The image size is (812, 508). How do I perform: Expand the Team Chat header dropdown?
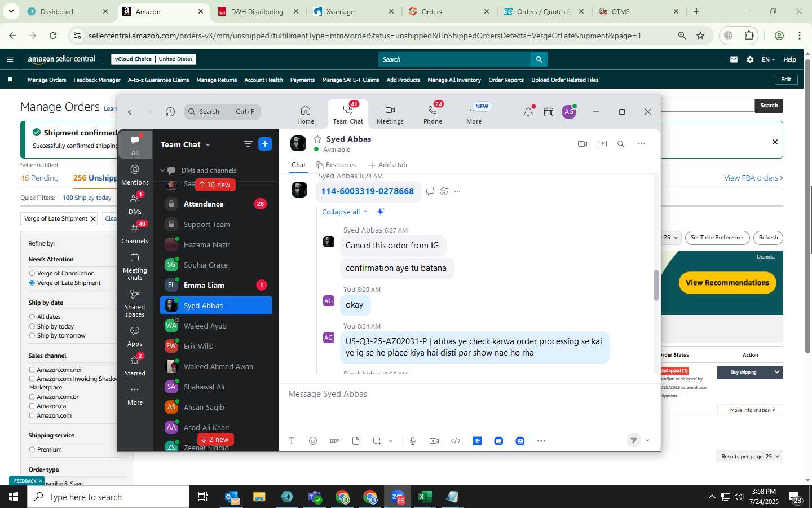point(208,144)
